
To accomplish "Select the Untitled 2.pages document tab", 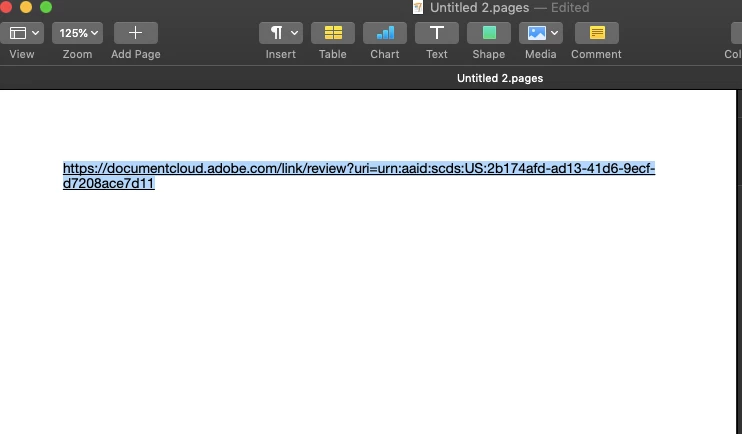I will [x=500, y=78].
